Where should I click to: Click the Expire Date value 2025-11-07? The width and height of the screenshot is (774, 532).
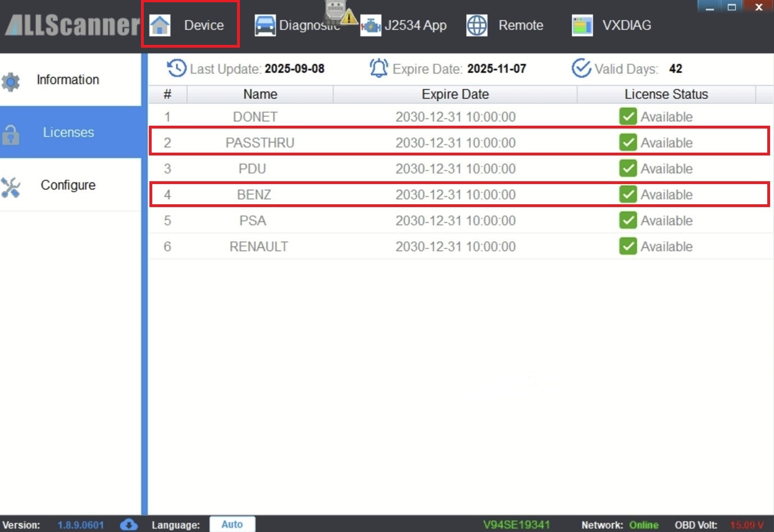(497, 68)
